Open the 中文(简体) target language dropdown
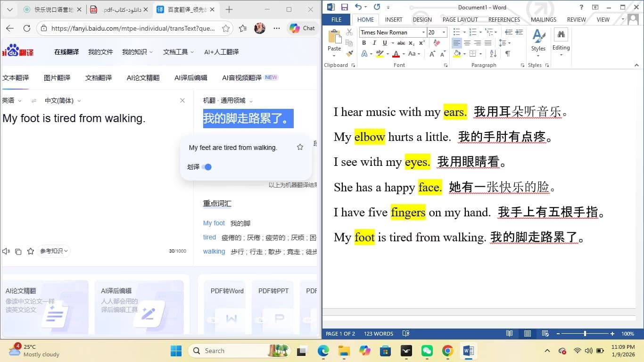Image resolution: width=644 pixels, height=362 pixels. coord(62,100)
